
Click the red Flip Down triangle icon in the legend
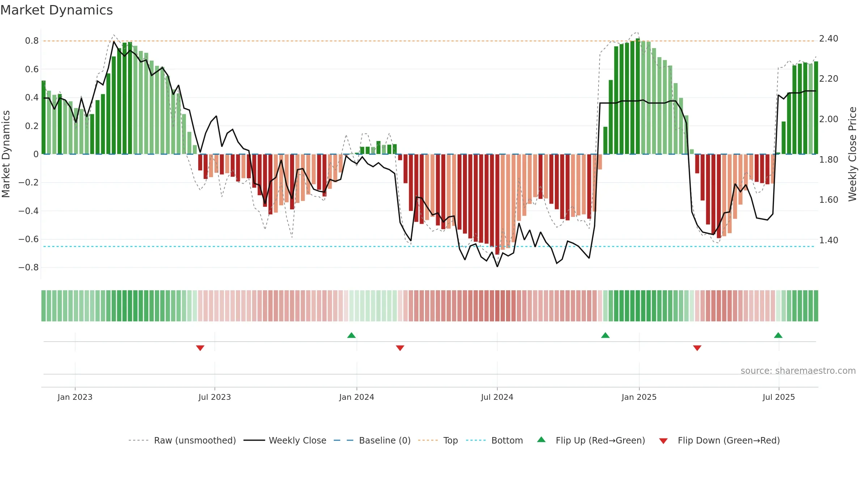[663, 441]
